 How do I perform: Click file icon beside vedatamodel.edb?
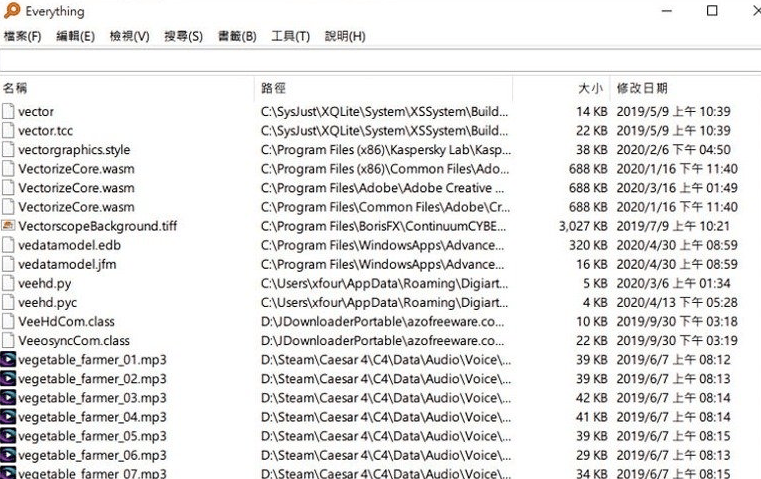tap(8, 245)
